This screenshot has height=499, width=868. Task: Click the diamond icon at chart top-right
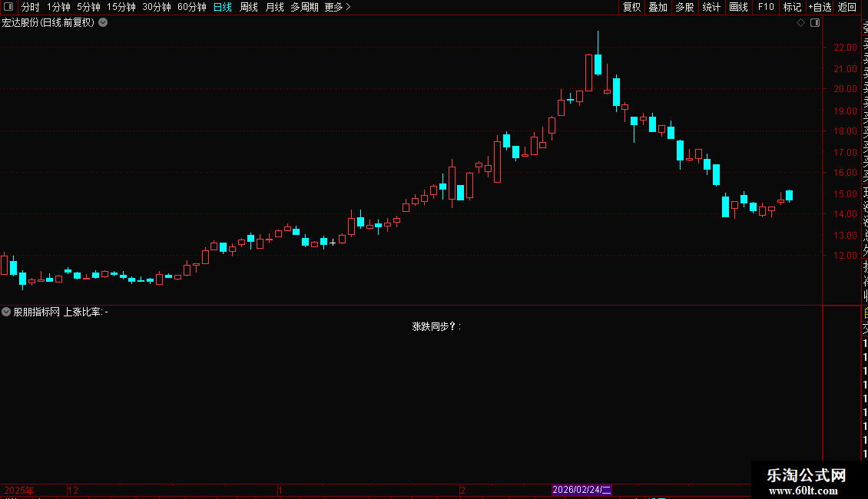tap(800, 23)
